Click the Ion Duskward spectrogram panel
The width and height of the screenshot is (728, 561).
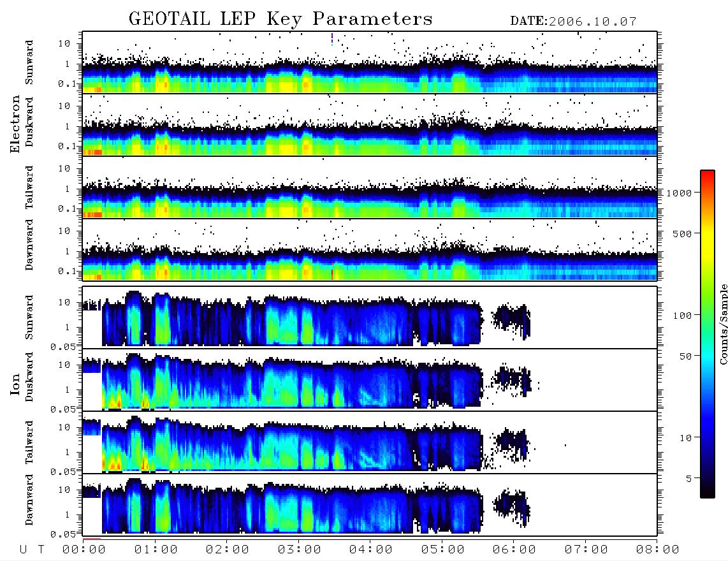tap(370, 379)
